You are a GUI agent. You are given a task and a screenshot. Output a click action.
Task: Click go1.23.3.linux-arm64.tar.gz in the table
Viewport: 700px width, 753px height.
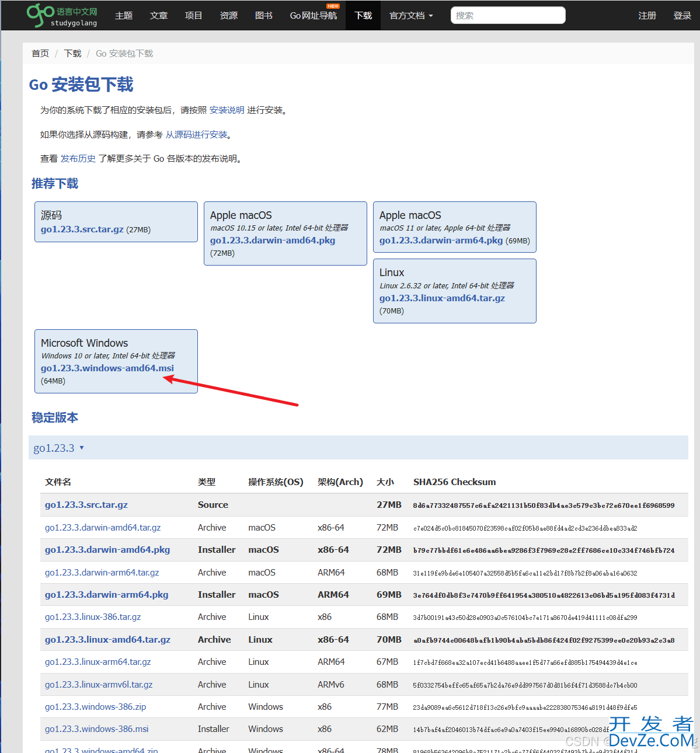[x=98, y=662]
